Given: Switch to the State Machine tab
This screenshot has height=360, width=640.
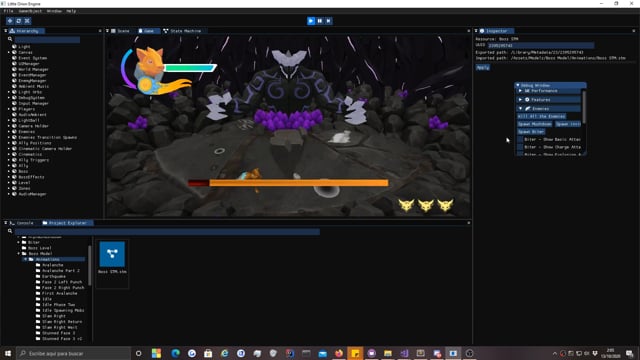Looking at the screenshot, I should tap(182, 31).
